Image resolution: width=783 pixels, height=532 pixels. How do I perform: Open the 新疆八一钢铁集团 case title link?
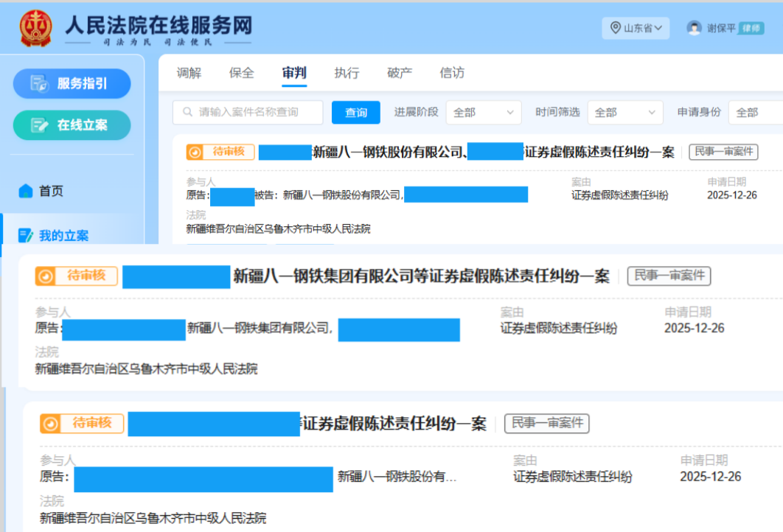point(420,276)
